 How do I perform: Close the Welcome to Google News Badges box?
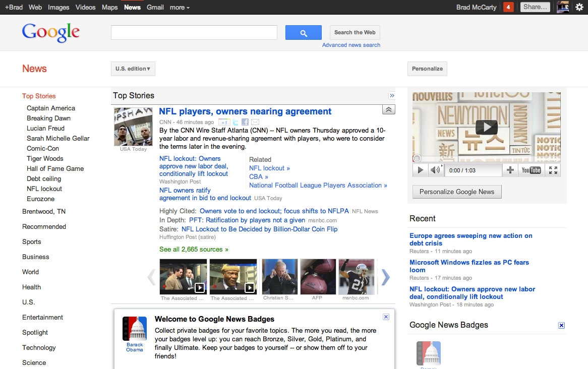(386, 317)
